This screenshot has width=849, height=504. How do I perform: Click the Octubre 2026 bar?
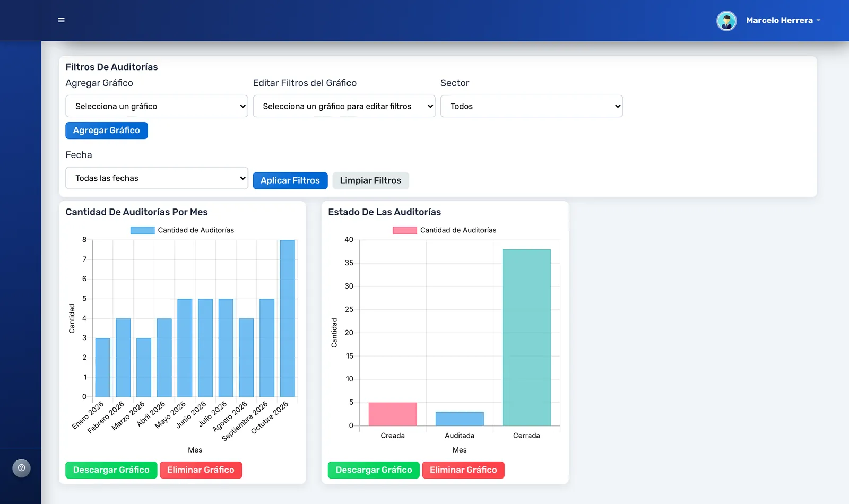tap(288, 318)
